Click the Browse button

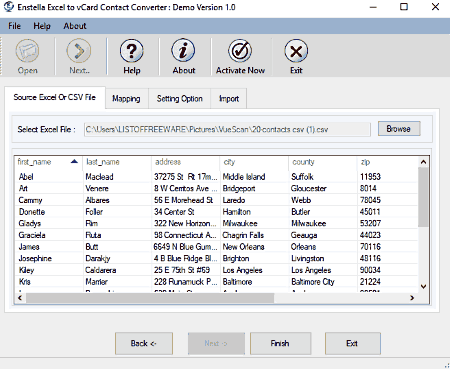click(399, 129)
